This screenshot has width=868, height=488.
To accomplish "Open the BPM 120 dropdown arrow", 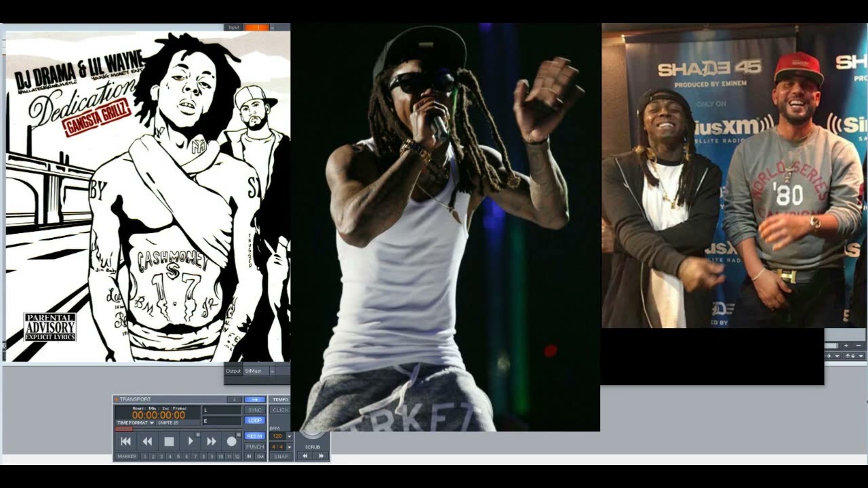I will 290,436.
